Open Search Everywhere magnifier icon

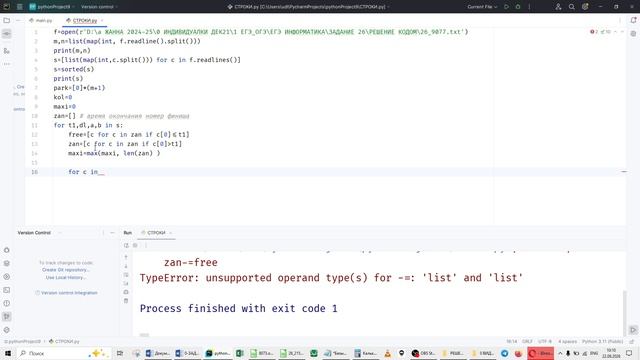[x=572, y=7]
